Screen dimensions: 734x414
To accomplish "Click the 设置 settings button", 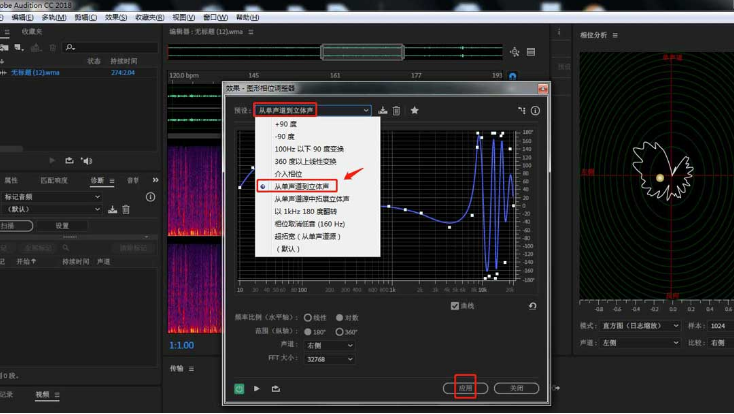I will (62, 226).
